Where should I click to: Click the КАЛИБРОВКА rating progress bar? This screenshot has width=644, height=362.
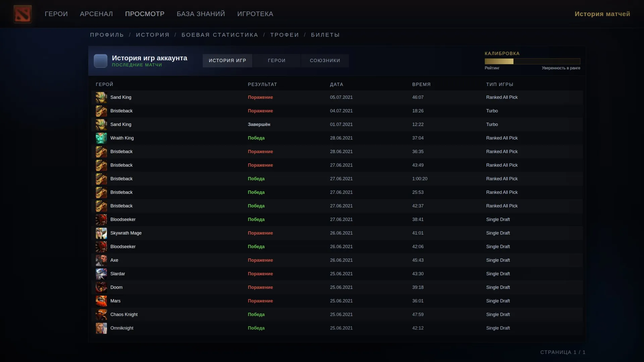pyautogui.click(x=532, y=61)
